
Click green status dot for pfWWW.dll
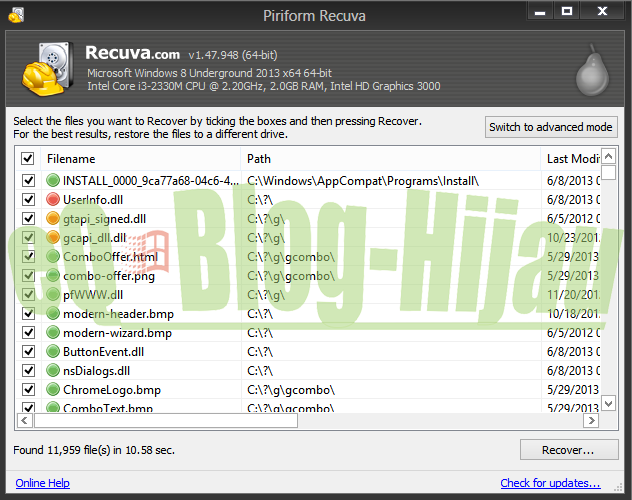[53, 294]
